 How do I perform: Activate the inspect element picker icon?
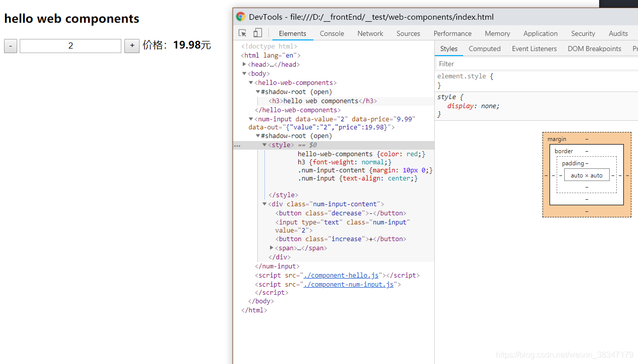(243, 33)
